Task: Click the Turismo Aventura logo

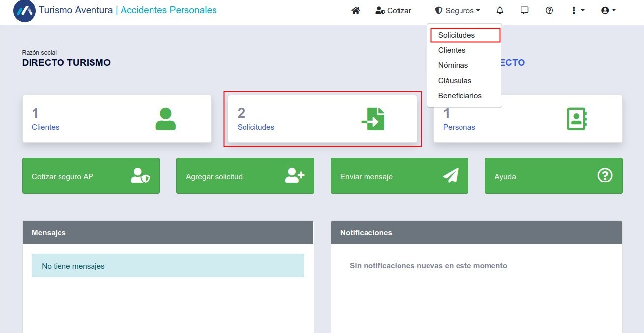Action: [x=25, y=11]
